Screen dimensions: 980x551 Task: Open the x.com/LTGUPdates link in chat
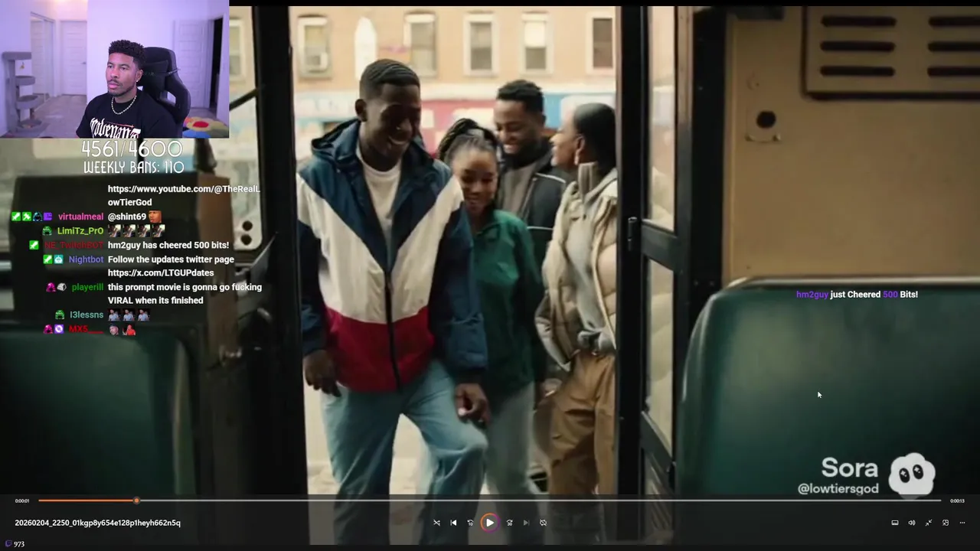[x=161, y=273]
